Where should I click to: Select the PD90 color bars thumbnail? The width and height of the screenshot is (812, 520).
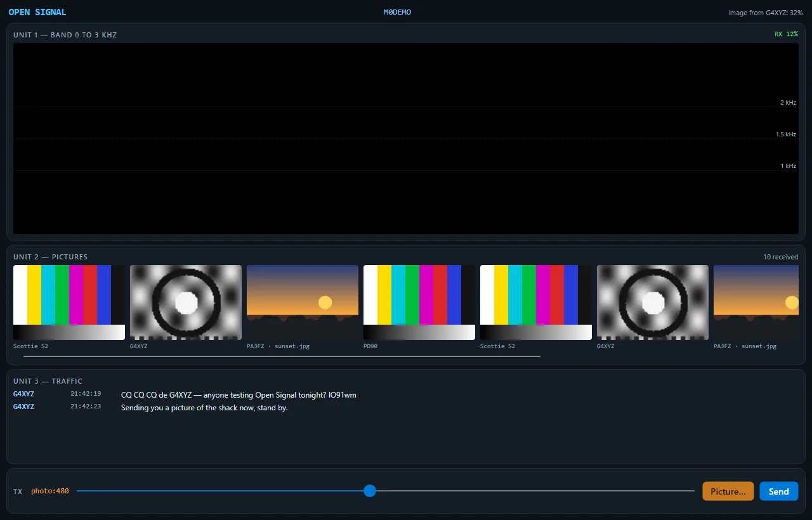(x=419, y=302)
